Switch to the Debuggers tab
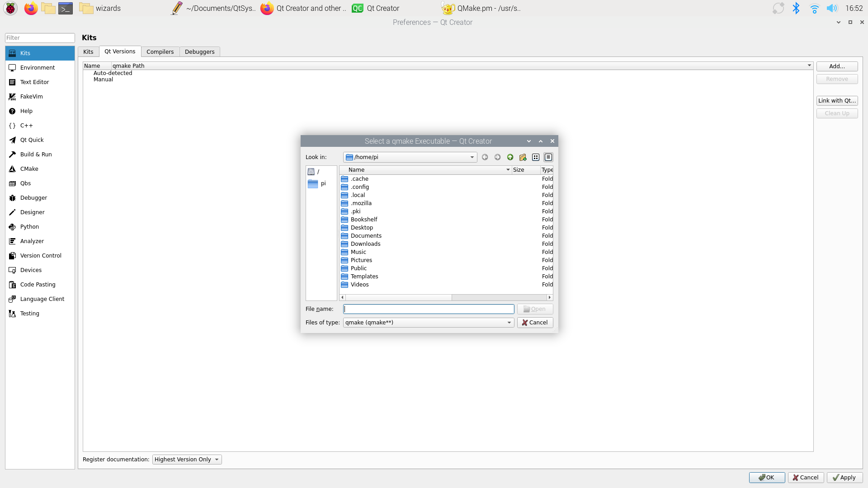Viewport: 868px width, 488px height. (x=199, y=52)
